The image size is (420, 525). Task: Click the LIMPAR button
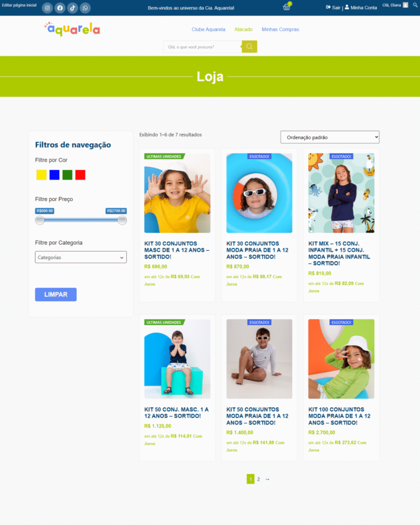[x=56, y=294]
